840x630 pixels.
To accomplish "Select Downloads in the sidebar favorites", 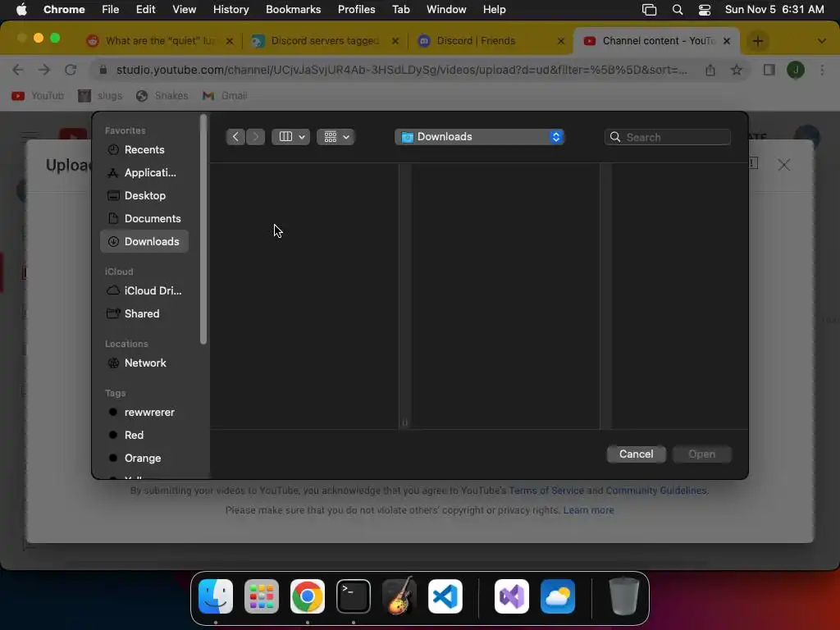I will click(144, 242).
